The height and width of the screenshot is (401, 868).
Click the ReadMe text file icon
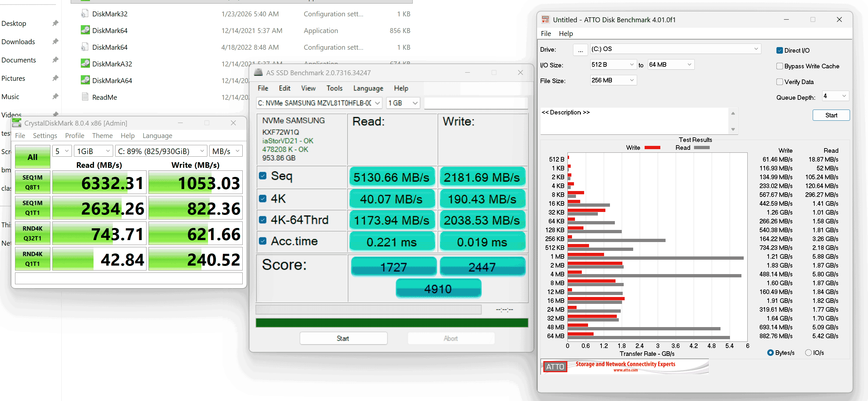(85, 97)
